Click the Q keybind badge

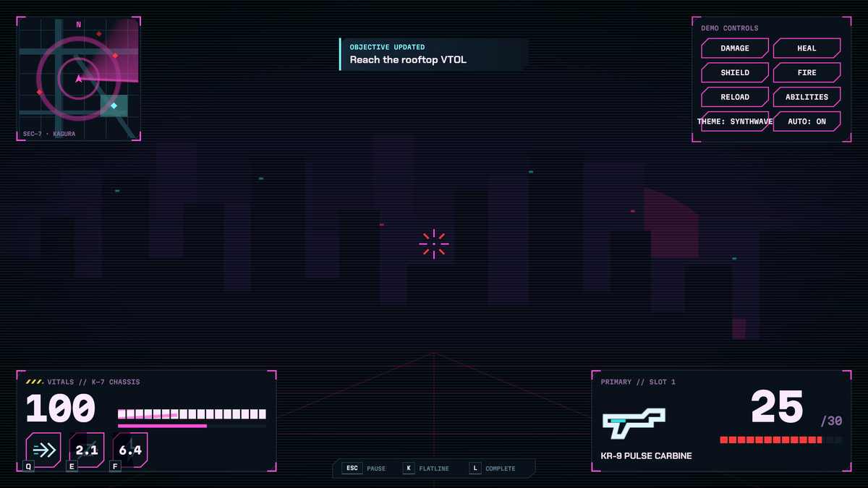point(29,466)
